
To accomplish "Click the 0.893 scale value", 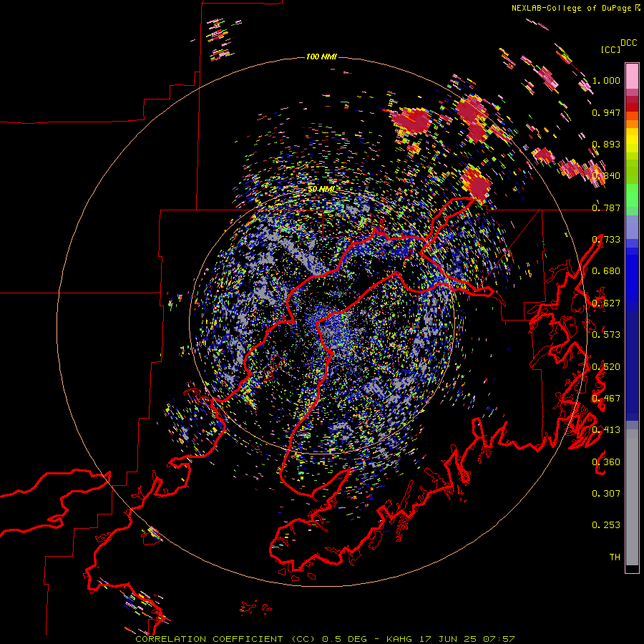I will [606, 144].
